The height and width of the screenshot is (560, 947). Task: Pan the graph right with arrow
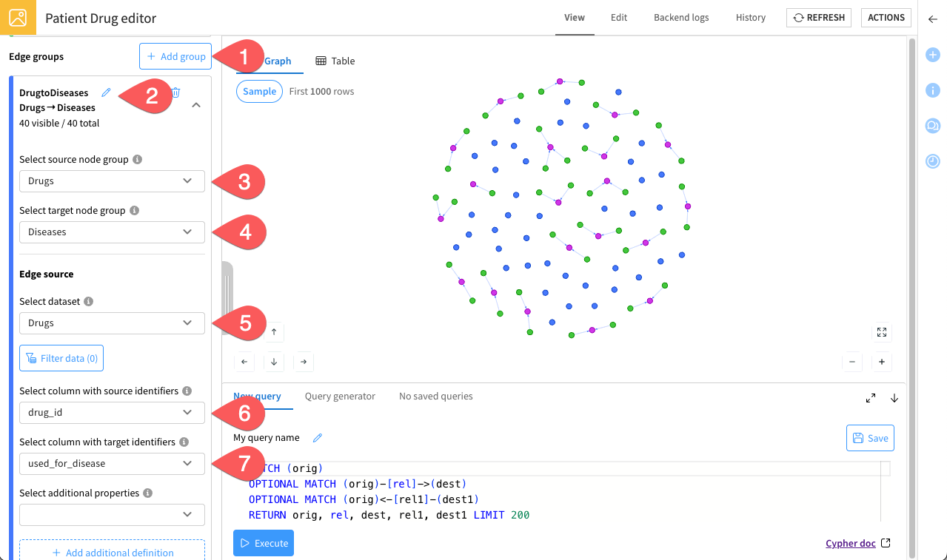(304, 362)
